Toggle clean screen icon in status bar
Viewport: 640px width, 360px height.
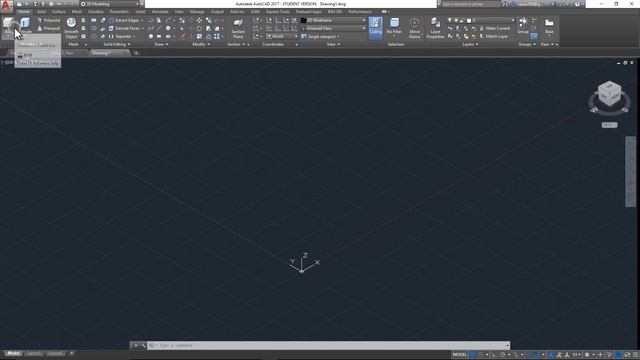(x=627, y=355)
